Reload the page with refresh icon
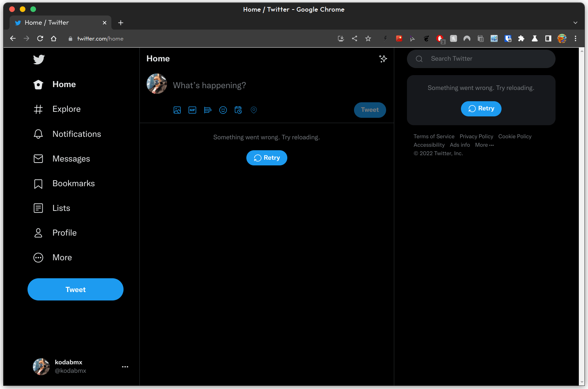Viewport: 588px width, 389px height. [x=40, y=38]
